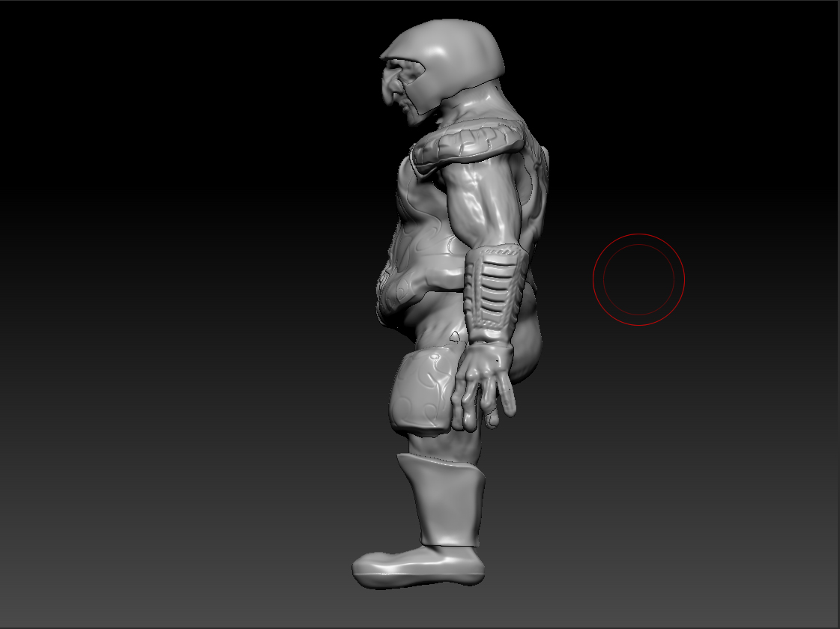The height and width of the screenshot is (629, 840).
Task: Click the thigh armor piece
Action: 423,386
